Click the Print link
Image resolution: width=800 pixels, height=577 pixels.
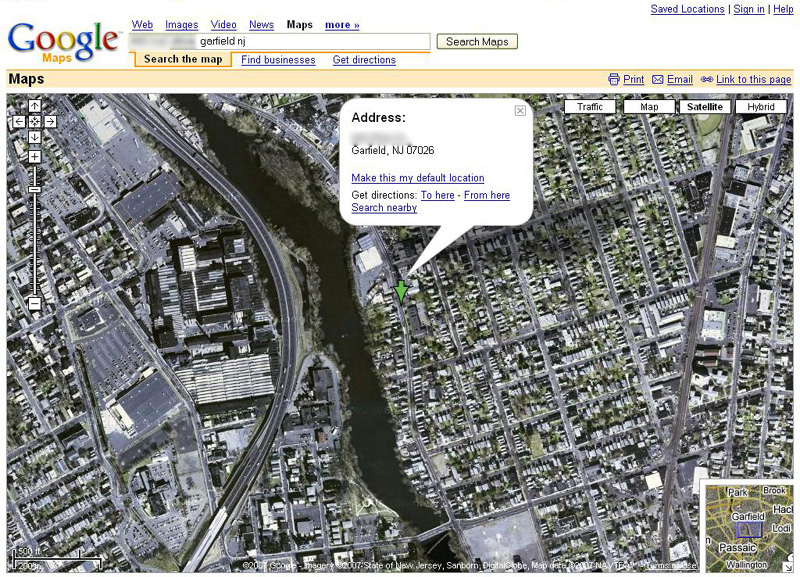[x=634, y=79]
